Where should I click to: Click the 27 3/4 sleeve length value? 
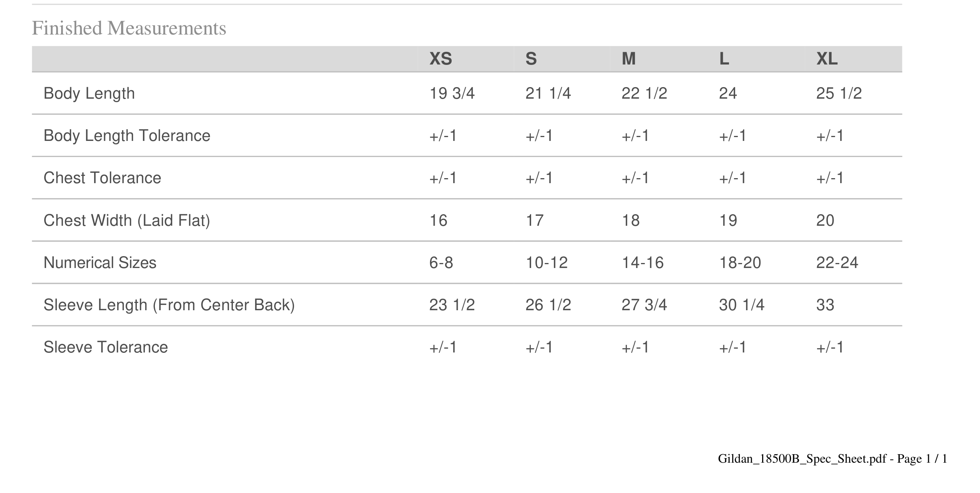tap(644, 305)
